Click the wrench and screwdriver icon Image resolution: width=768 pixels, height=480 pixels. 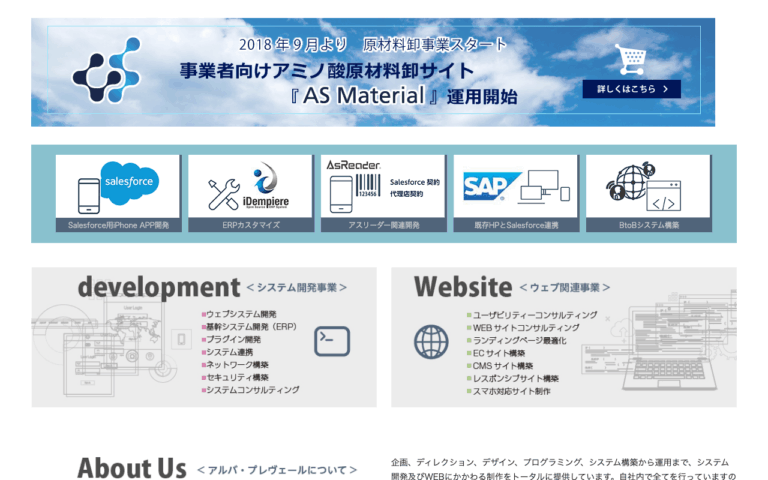pos(223,194)
